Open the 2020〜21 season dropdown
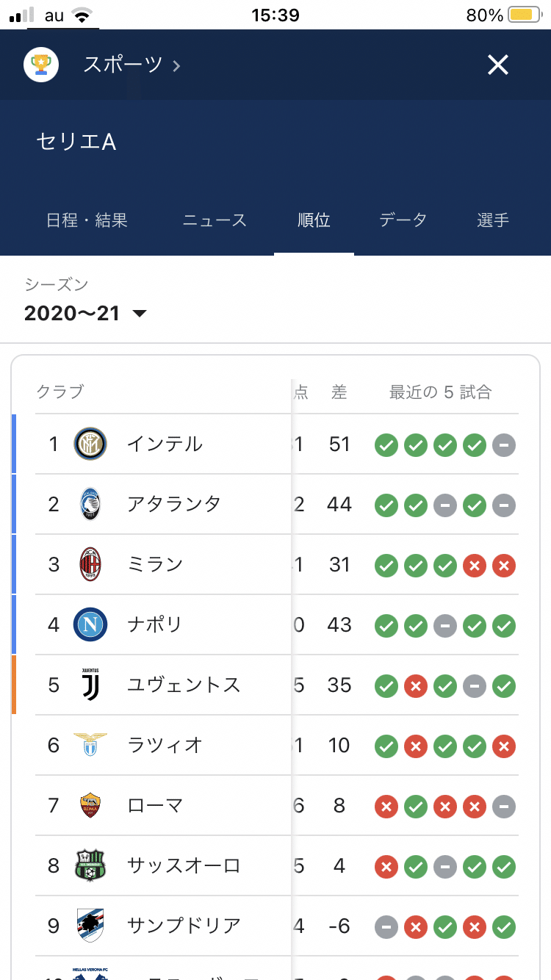Image resolution: width=551 pixels, height=980 pixels. tap(86, 314)
